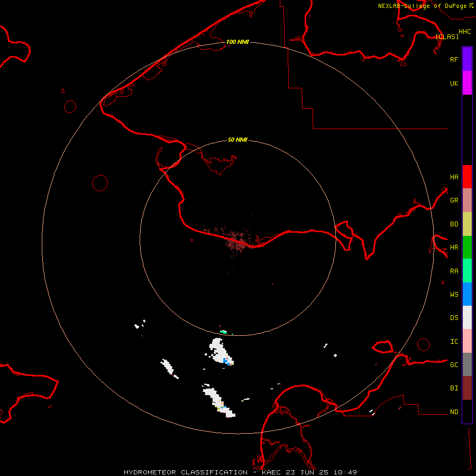Click the "HA" legend label
Image resolution: width=476 pixels, height=476 pixels.
point(454,177)
